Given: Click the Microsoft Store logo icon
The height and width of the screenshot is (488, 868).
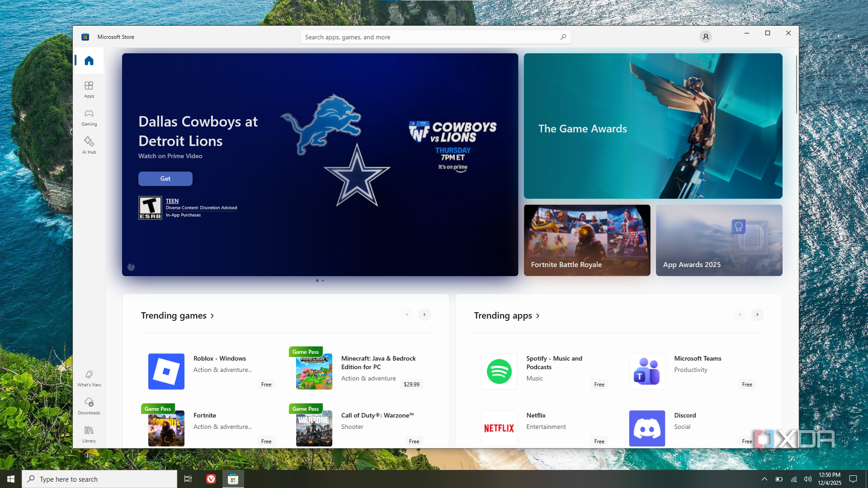Looking at the screenshot, I should (x=85, y=37).
